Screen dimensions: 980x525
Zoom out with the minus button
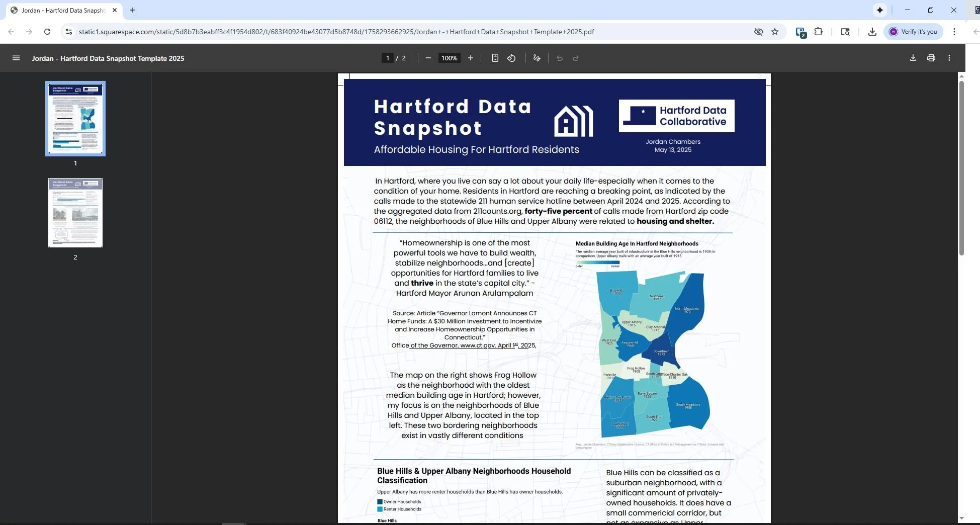pyautogui.click(x=428, y=58)
